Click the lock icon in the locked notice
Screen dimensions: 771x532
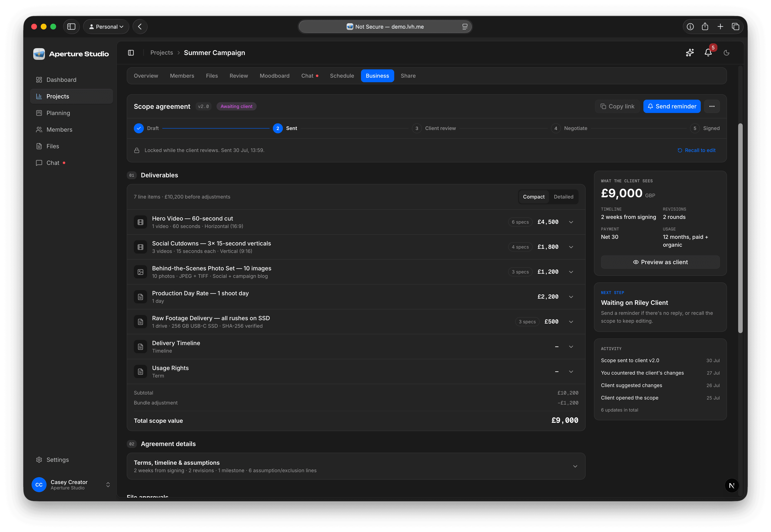click(137, 150)
